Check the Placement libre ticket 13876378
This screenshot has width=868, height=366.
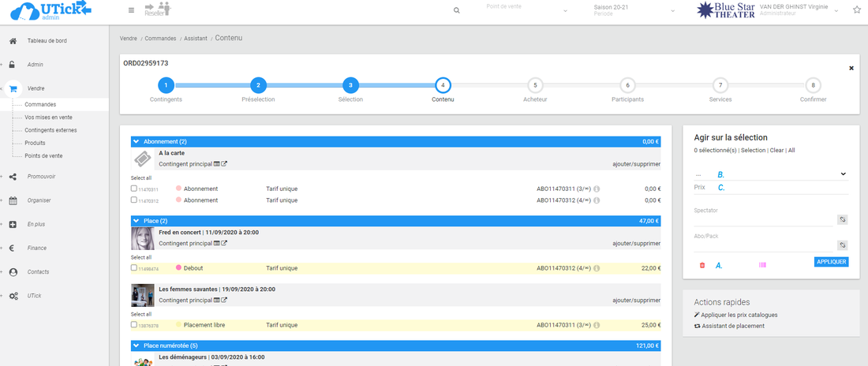point(134,325)
